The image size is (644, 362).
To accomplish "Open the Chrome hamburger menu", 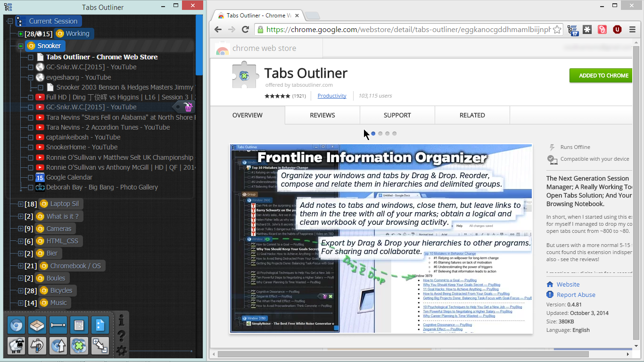I will pyautogui.click(x=632, y=29).
